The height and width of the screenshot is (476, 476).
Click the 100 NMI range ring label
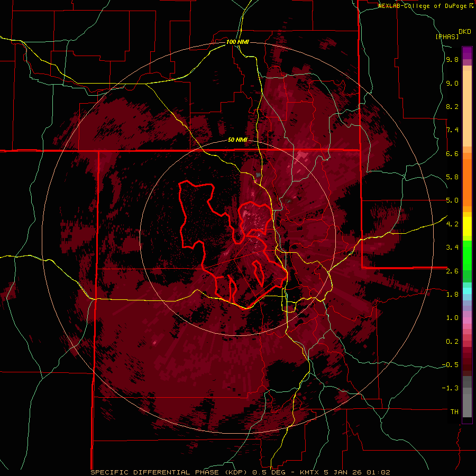coord(237,42)
